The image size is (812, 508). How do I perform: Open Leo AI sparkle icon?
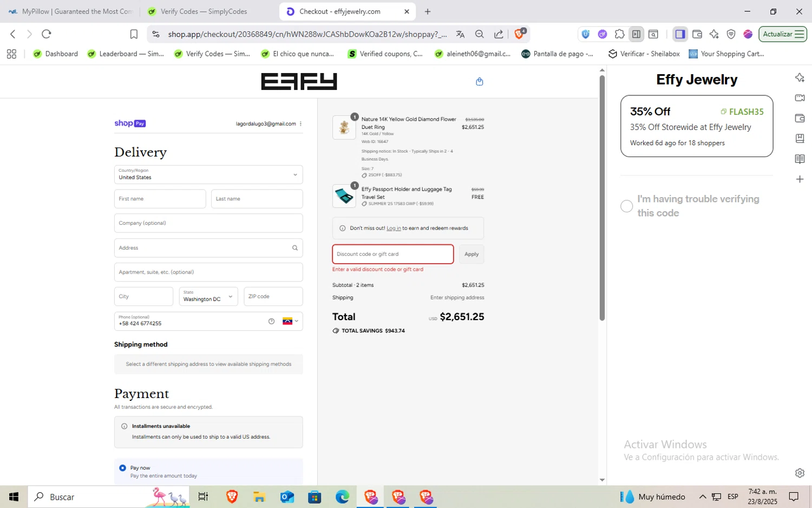click(714, 34)
